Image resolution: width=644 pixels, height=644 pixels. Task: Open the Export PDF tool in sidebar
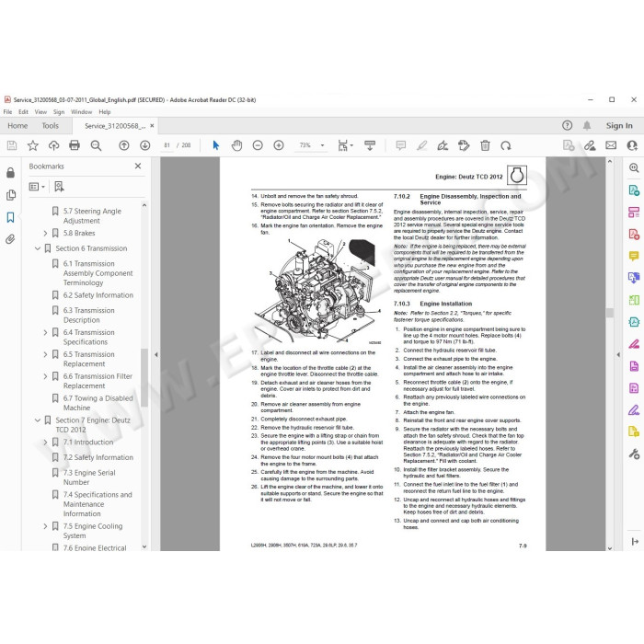[x=634, y=190]
